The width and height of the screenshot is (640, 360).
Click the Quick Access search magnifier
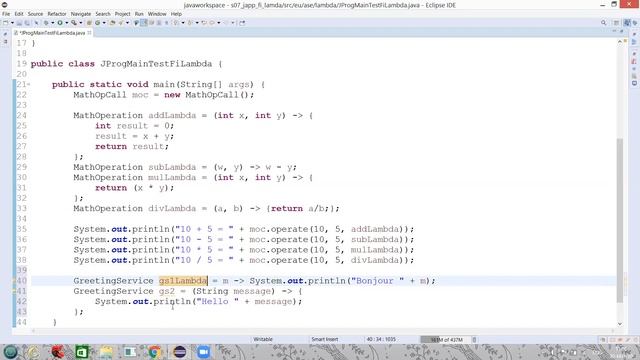tap(604, 23)
